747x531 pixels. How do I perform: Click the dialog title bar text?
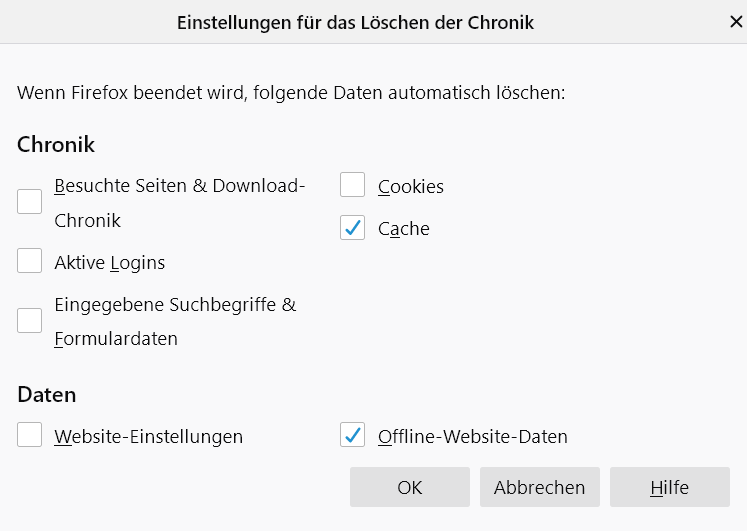click(x=355, y=22)
